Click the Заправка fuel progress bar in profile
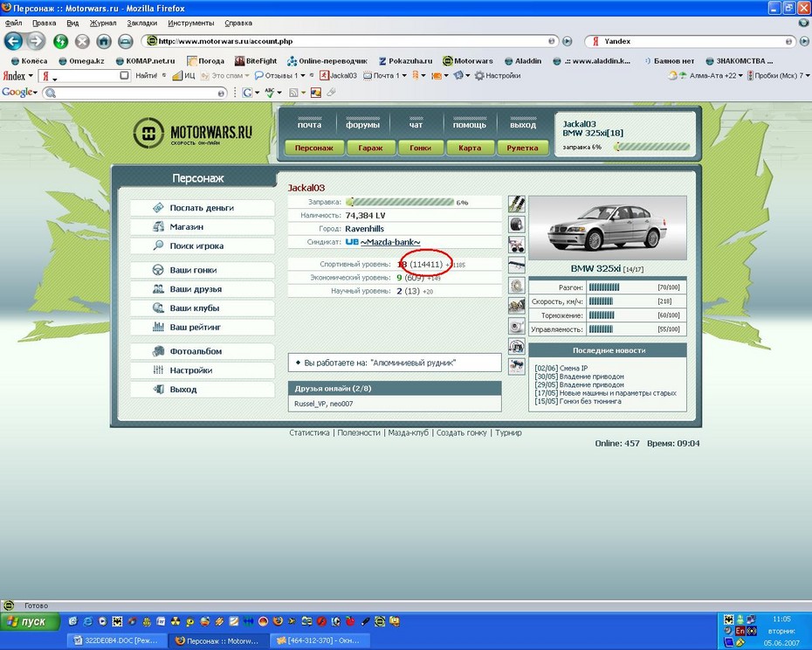 [400, 202]
